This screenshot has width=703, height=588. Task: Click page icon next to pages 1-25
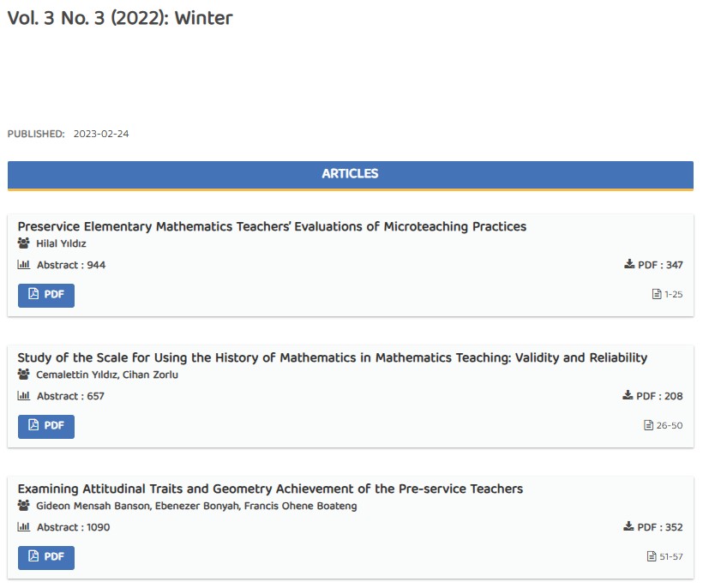point(657,295)
